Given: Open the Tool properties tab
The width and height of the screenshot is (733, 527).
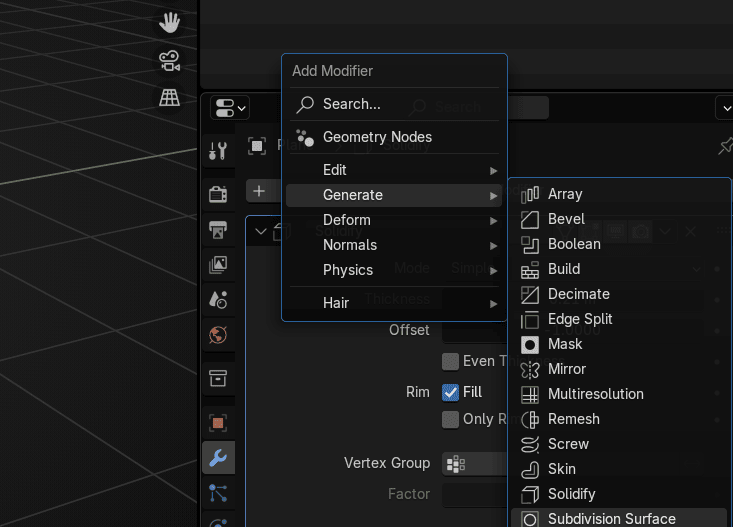Looking at the screenshot, I should (218, 151).
